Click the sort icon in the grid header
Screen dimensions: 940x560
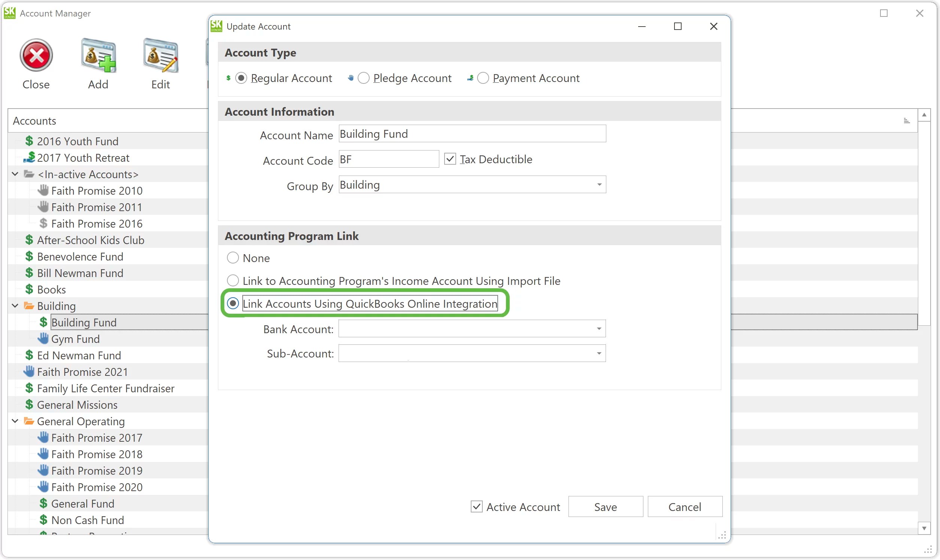[907, 120]
